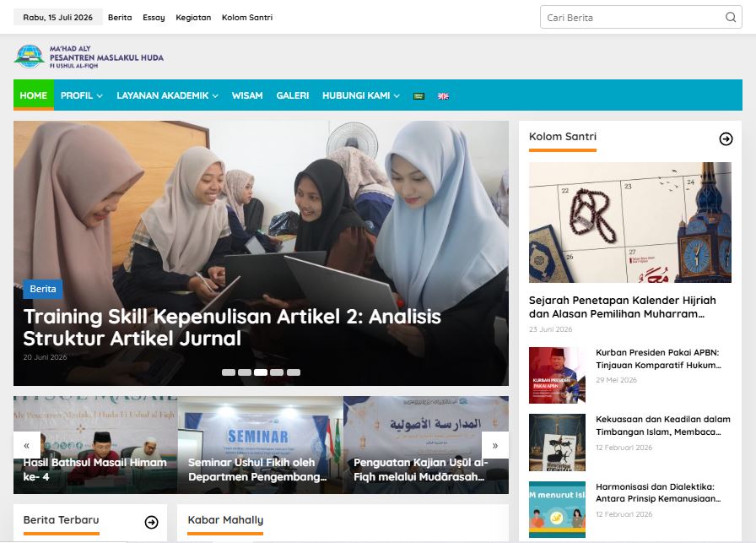Click the date 20 Juni 2026
756x543 pixels.
click(x=45, y=357)
